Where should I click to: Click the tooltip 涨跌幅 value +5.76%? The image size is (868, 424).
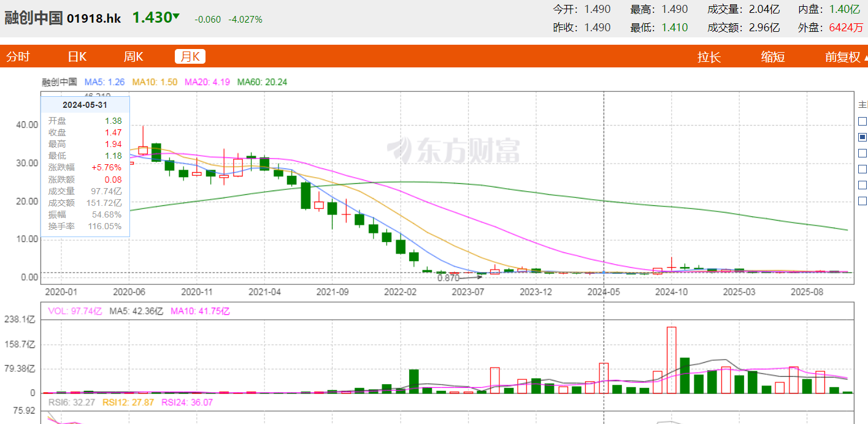(107, 168)
